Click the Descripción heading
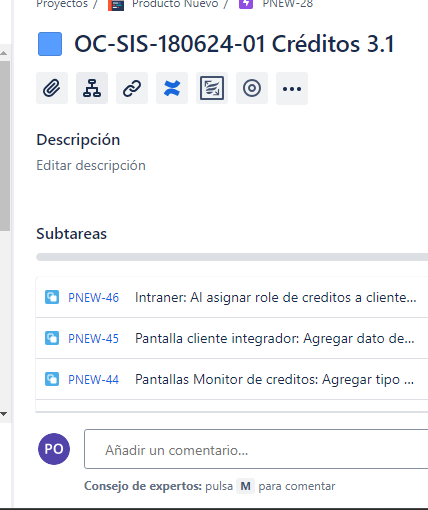 78,140
